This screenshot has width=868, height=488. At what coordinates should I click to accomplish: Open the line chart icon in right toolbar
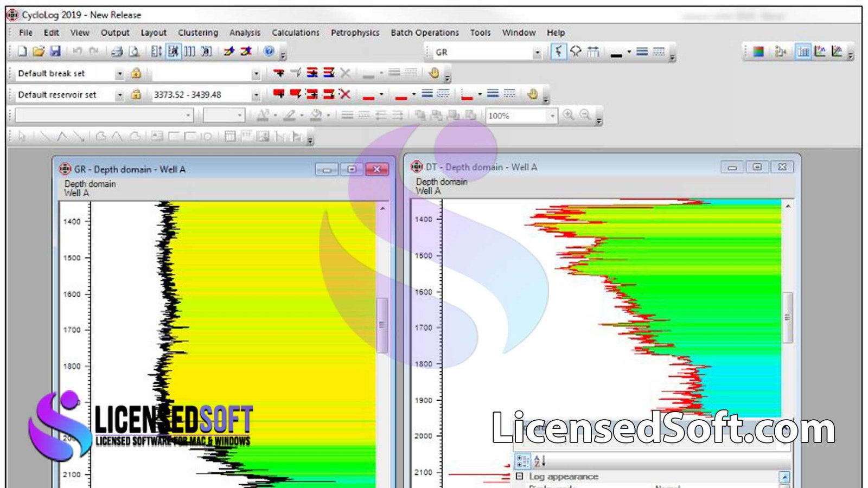coord(820,52)
